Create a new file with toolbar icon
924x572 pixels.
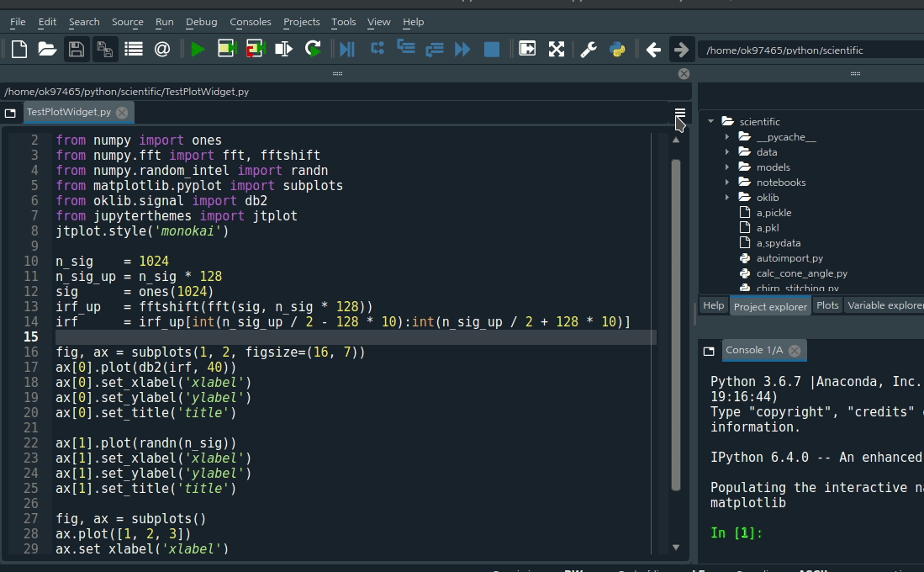(18, 49)
